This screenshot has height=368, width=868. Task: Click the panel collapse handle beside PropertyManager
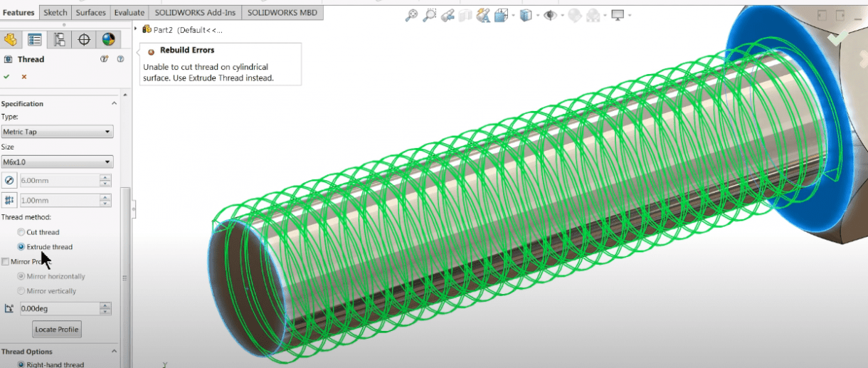(134, 209)
